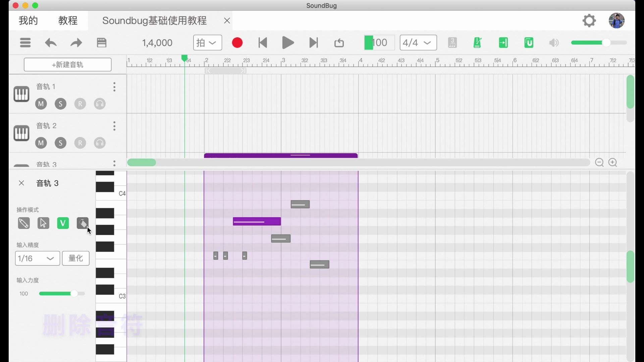
Task: Open the piano instrument icon of 音轨 2
Action: [x=21, y=133]
